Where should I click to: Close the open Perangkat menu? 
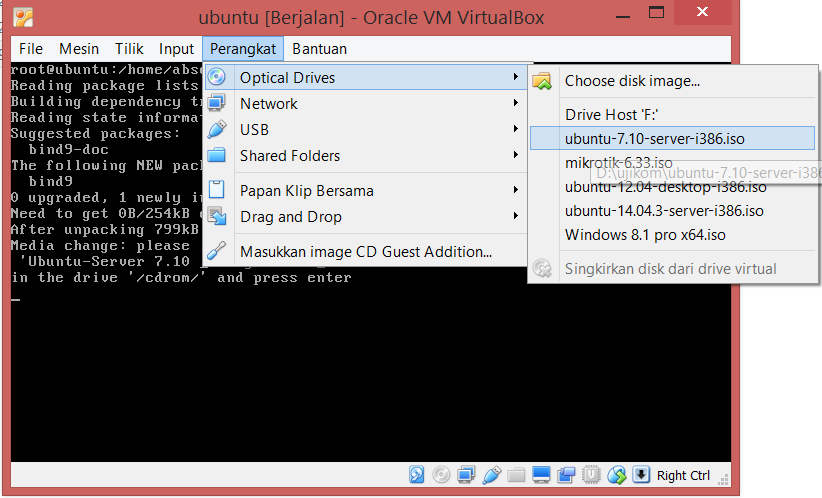point(243,49)
